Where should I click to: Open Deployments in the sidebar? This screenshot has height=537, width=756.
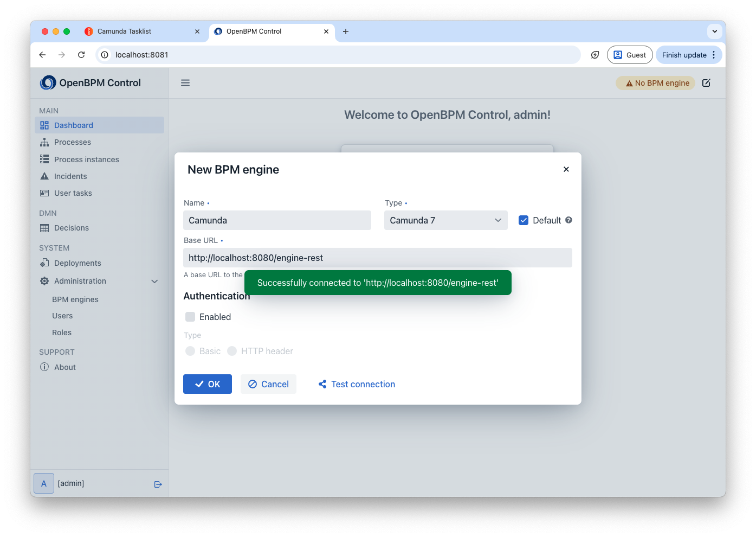(x=100, y=263)
